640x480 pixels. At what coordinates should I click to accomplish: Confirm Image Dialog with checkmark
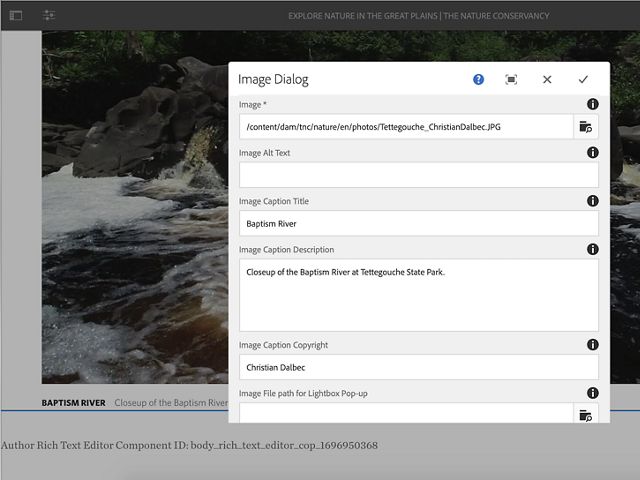[x=583, y=79]
